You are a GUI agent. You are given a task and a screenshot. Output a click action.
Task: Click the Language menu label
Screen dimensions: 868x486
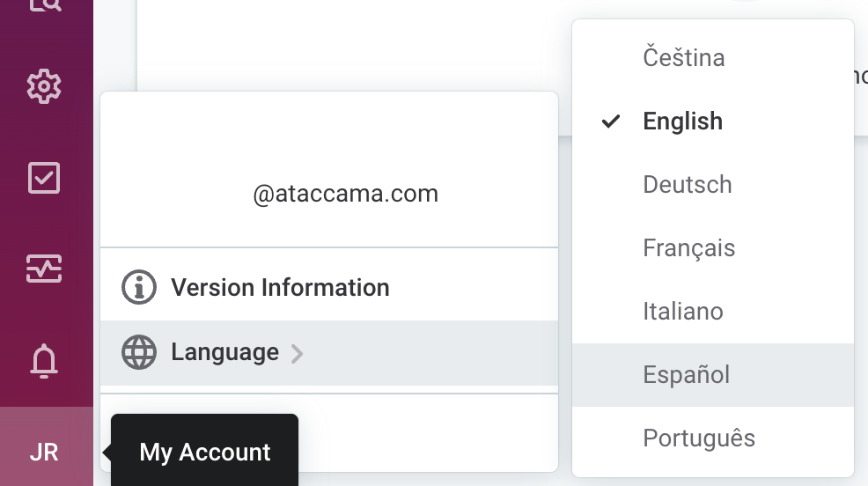click(x=224, y=352)
